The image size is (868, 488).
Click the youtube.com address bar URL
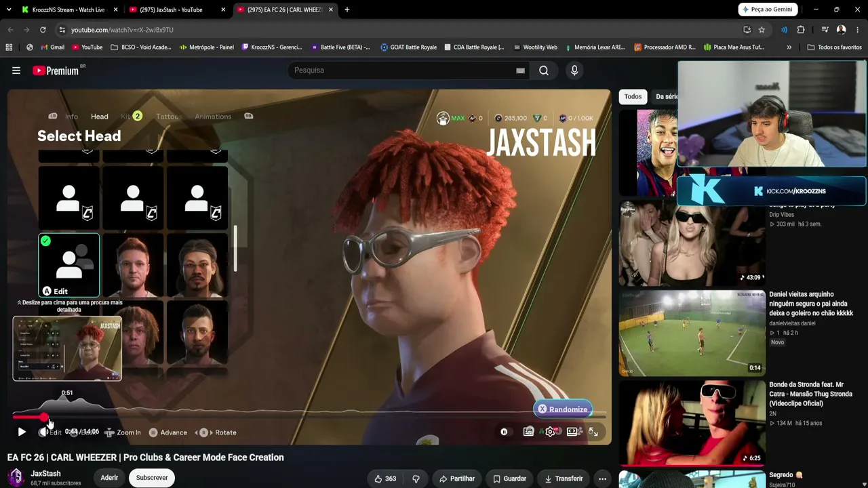pyautogui.click(x=122, y=30)
